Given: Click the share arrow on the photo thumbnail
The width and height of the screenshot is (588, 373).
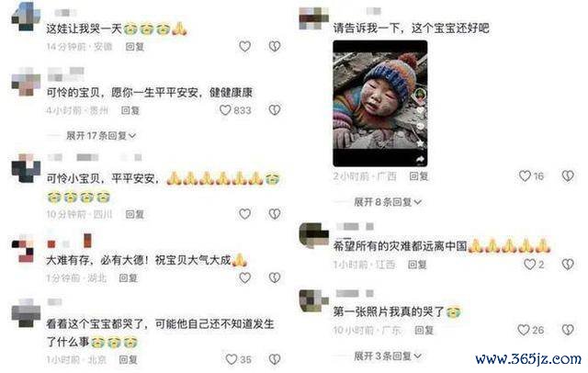Looking at the screenshot, I should click(x=420, y=159).
